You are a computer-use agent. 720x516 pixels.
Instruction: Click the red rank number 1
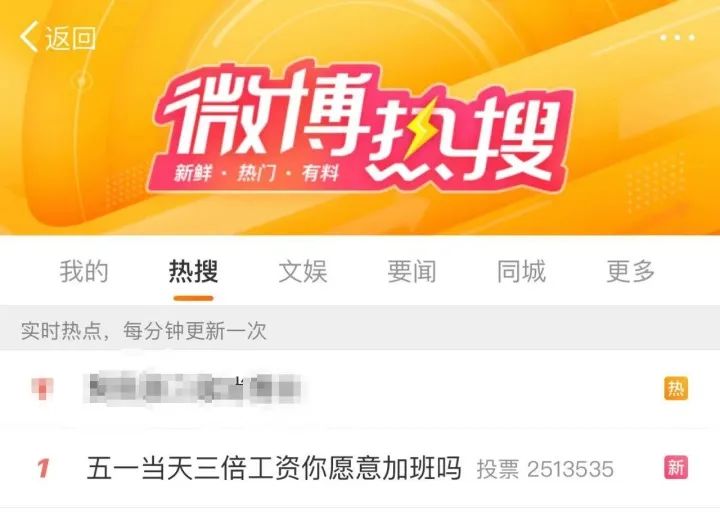click(x=43, y=468)
